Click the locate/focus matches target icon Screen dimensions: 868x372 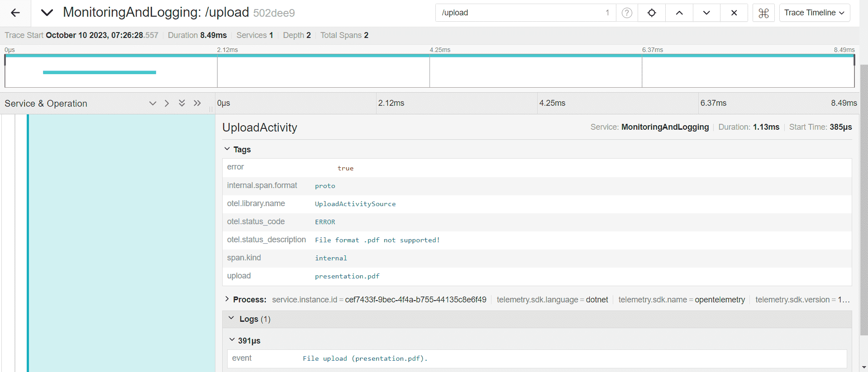[652, 13]
